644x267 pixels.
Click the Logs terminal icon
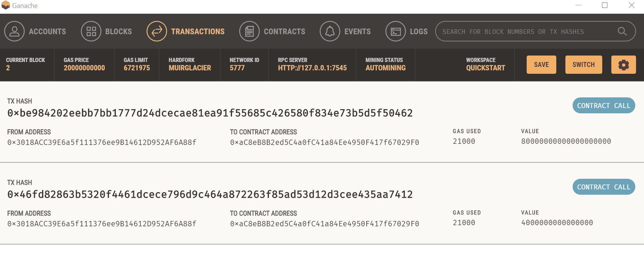point(396,31)
